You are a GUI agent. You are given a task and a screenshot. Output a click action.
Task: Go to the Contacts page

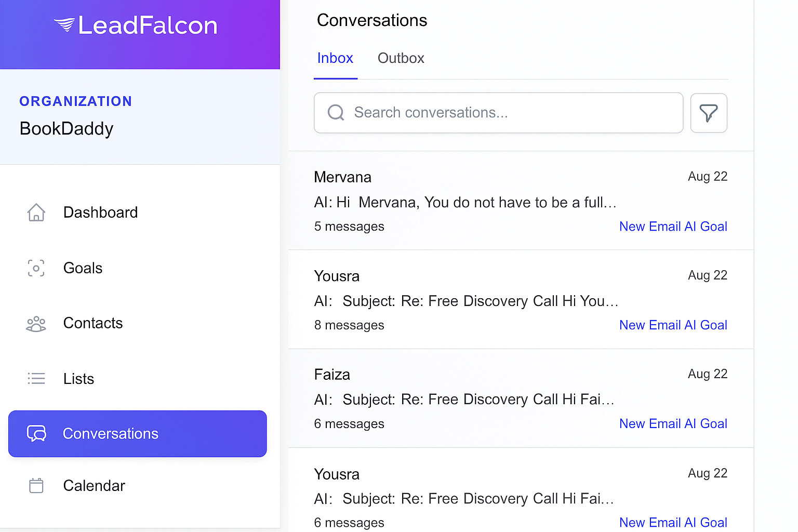pyautogui.click(x=93, y=323)
